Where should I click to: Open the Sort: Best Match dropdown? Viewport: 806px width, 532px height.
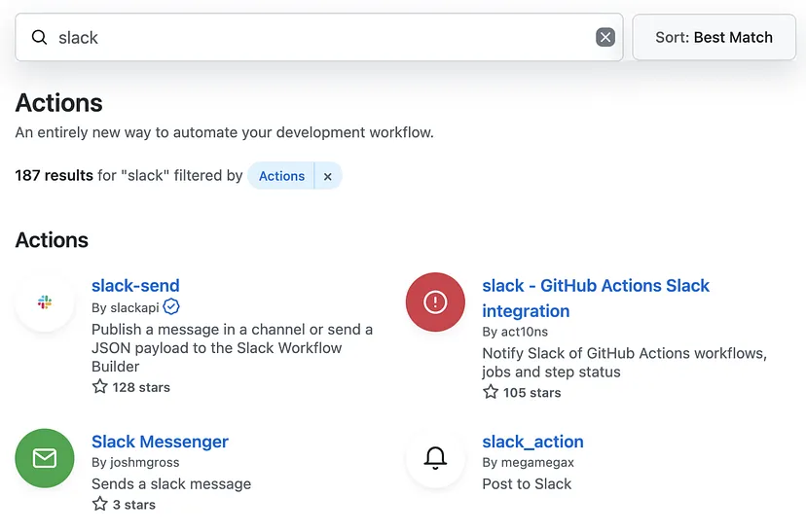(x=714, y=38)
